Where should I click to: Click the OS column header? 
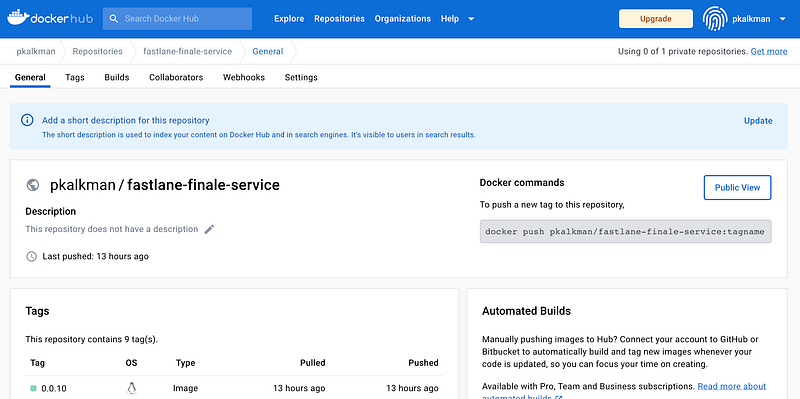click(131, 363)
